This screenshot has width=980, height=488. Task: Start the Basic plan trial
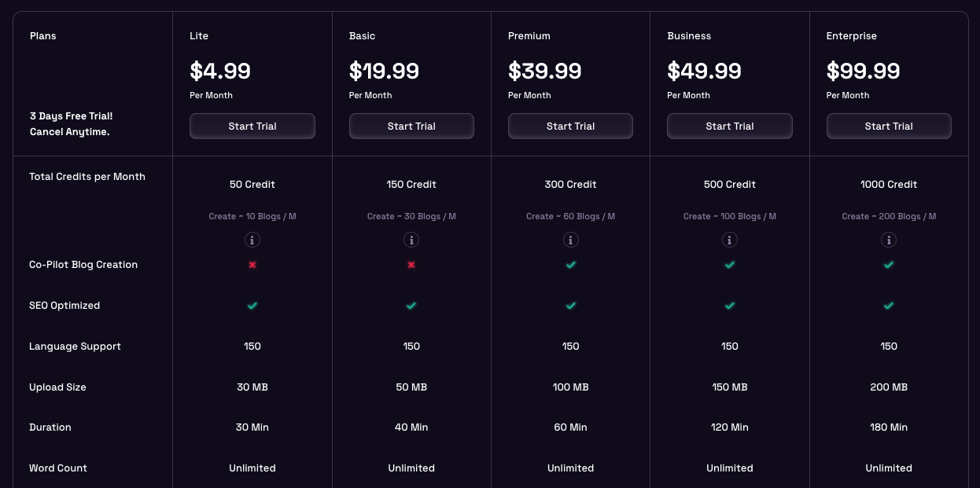(x=411, y=126)
